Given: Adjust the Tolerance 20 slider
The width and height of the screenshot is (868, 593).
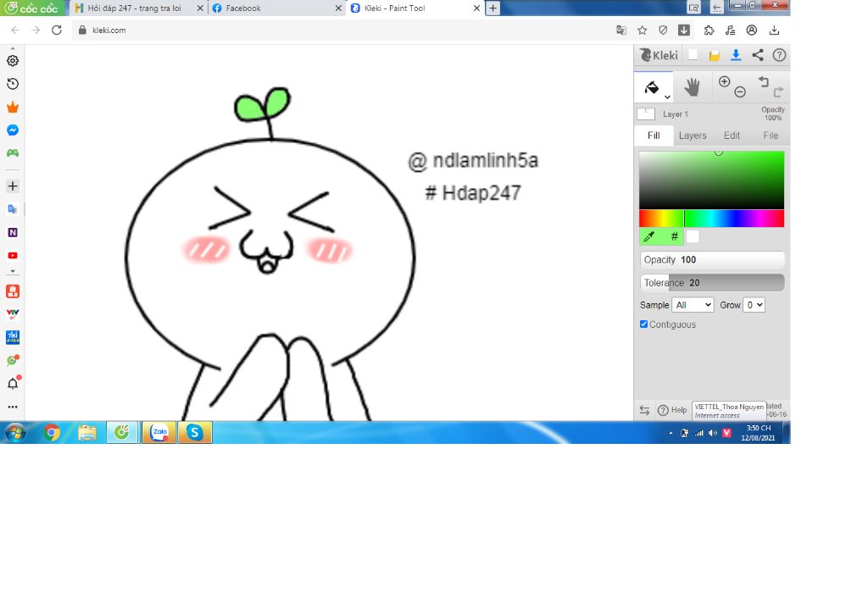Looking at the screenshot, I should point(712,283).
